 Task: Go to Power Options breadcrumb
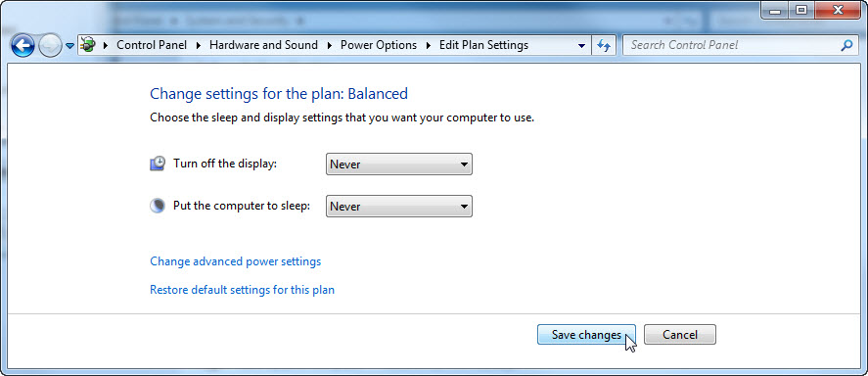(x=379, y=45)
